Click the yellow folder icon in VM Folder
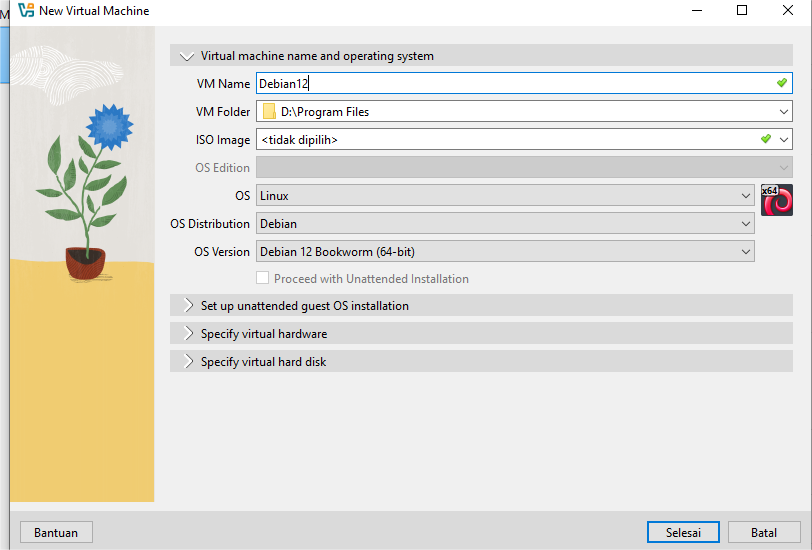This screenshot has width=812, height=550. (269, 112)
